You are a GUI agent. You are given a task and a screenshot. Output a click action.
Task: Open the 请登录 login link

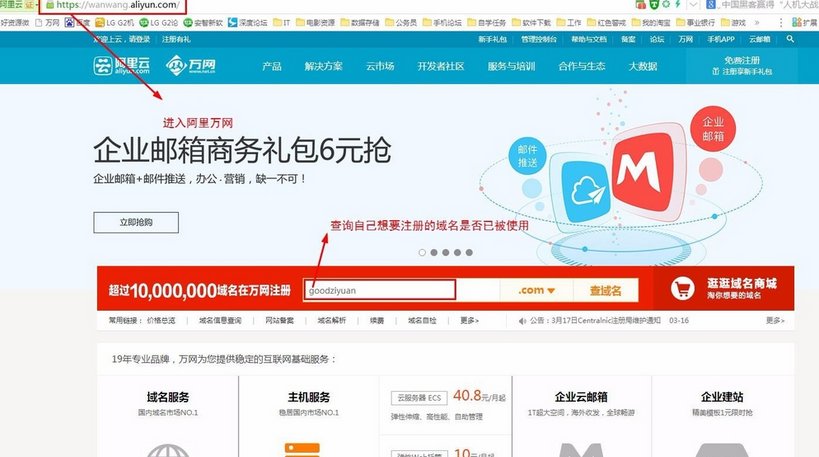point(139,39)
